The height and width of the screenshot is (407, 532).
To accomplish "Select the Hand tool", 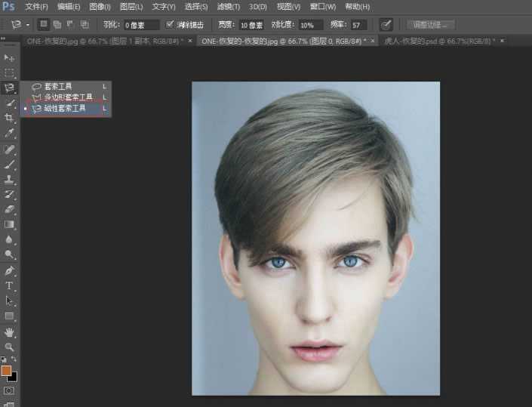I will click(9, 331).
